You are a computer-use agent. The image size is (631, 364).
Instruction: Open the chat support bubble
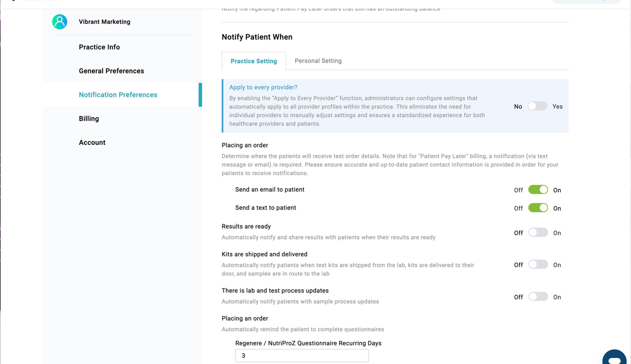(614, 358)
